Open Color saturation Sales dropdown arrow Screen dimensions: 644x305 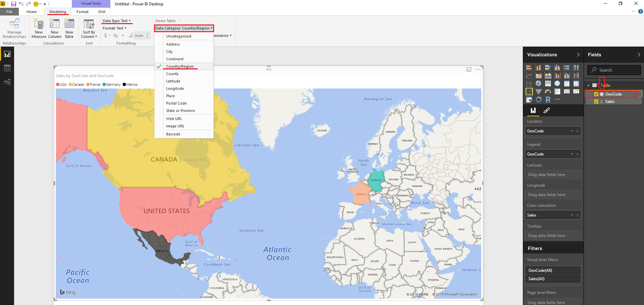pos(572,215)
